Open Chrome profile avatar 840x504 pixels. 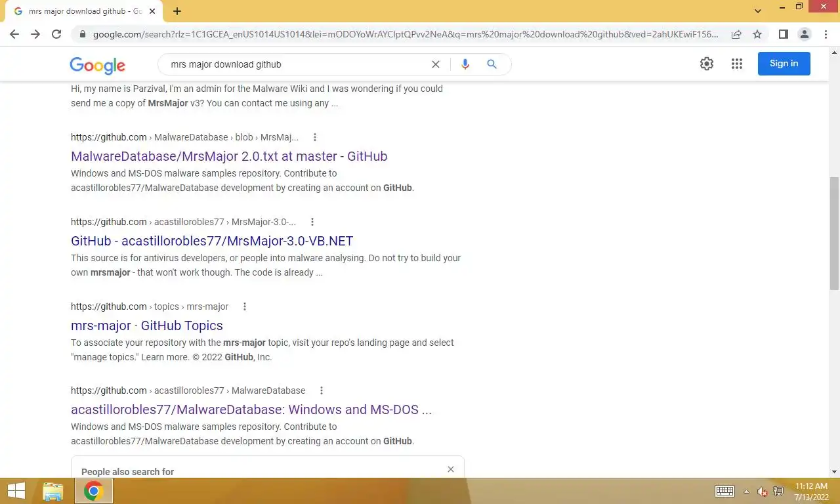[805, 34]
